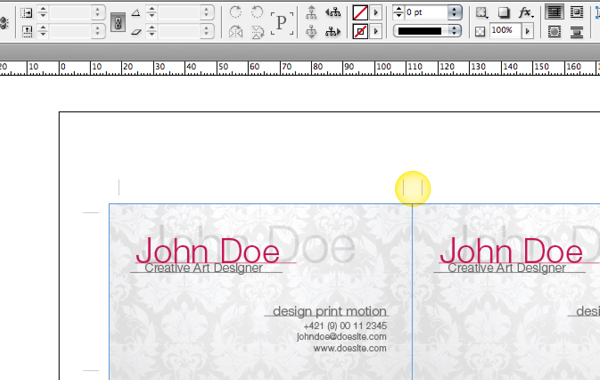Click the Scale X Percentage stepper
This screenshot has height=380, width=600.
(43, 12)
